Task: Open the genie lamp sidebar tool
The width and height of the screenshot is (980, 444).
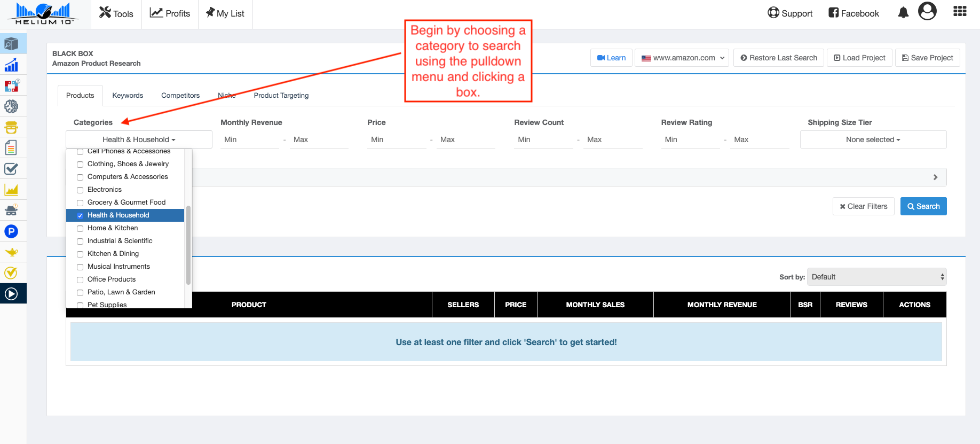Action: click(11, 252)
